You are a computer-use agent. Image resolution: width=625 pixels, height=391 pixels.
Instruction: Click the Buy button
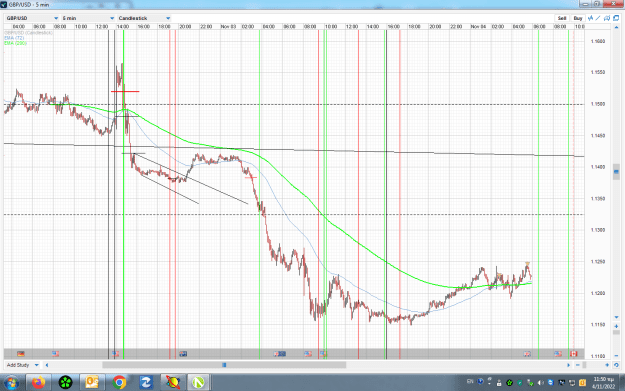pyautogui.click(x=578, y=18)
